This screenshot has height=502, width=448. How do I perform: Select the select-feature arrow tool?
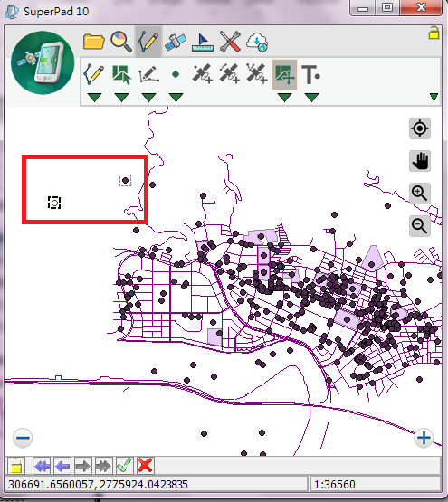(x=122, y=75)
